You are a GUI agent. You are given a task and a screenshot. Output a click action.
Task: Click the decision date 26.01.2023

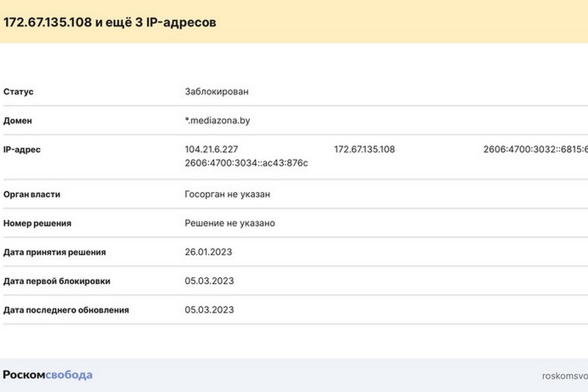209,252
